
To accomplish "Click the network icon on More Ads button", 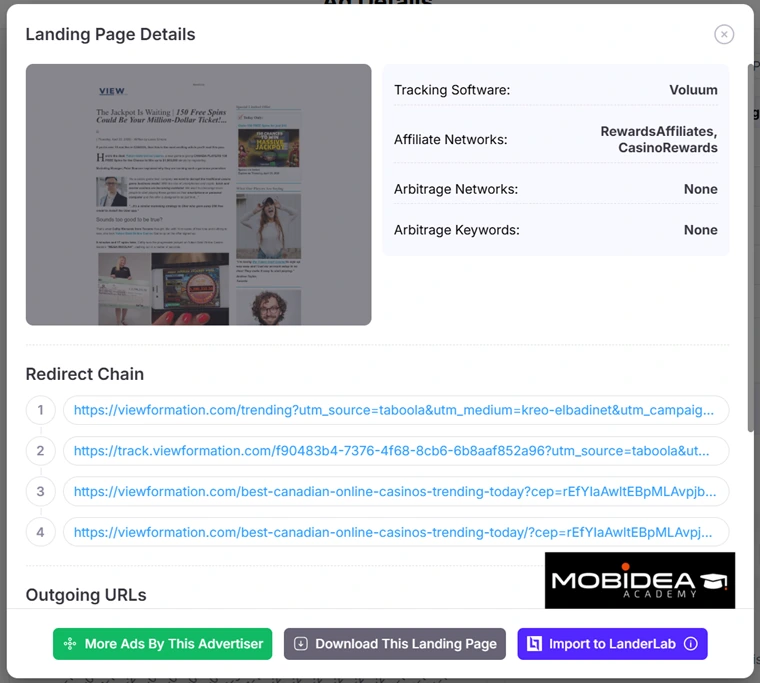I will pyautogui.click(x=70, y=644).
